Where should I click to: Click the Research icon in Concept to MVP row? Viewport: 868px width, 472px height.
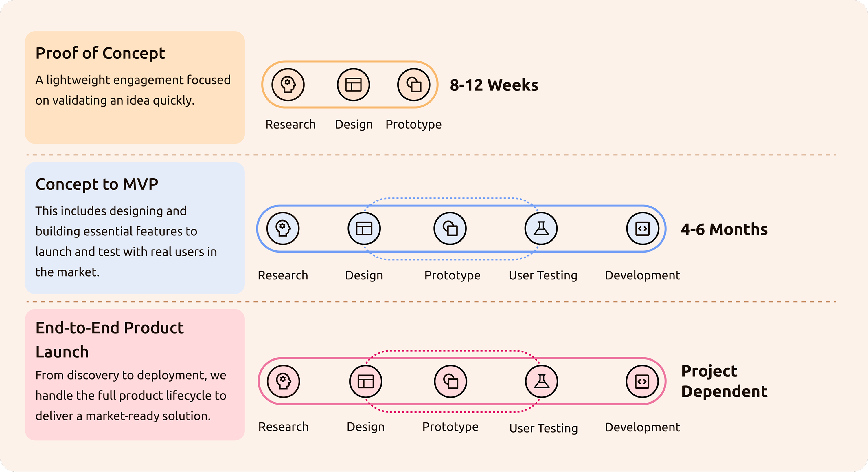pyautogui.click(x=283, y=228)
